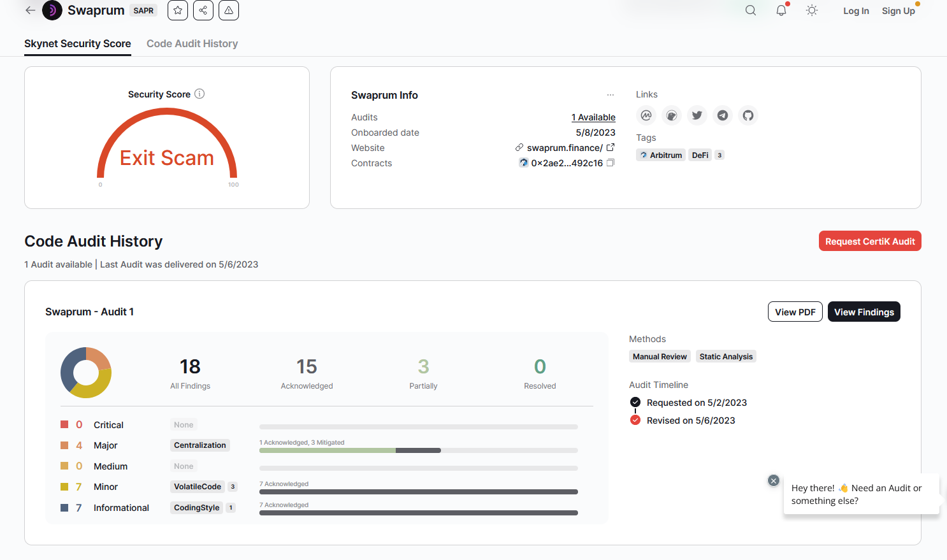Click the Major findings progress bar

point(418,450)
